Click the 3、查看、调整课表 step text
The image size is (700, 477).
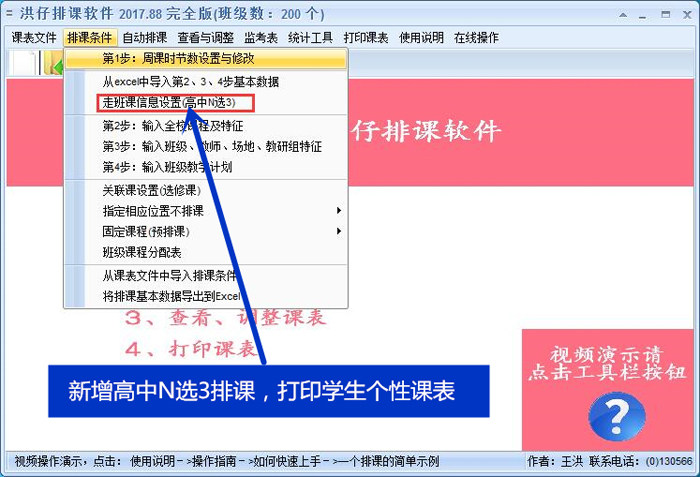pyautogui.click(x=226, y=318)
